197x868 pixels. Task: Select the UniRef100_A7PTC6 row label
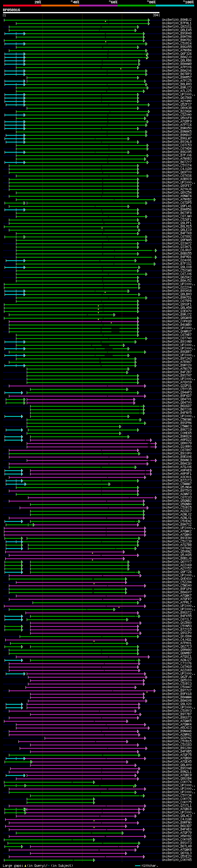177,125
